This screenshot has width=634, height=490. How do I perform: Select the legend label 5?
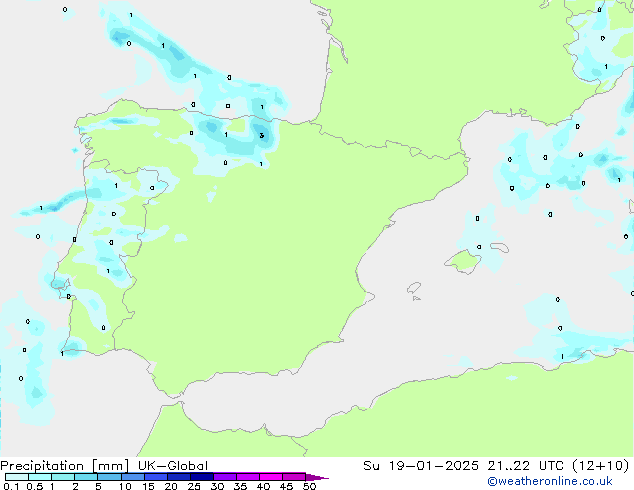point(98,486)
